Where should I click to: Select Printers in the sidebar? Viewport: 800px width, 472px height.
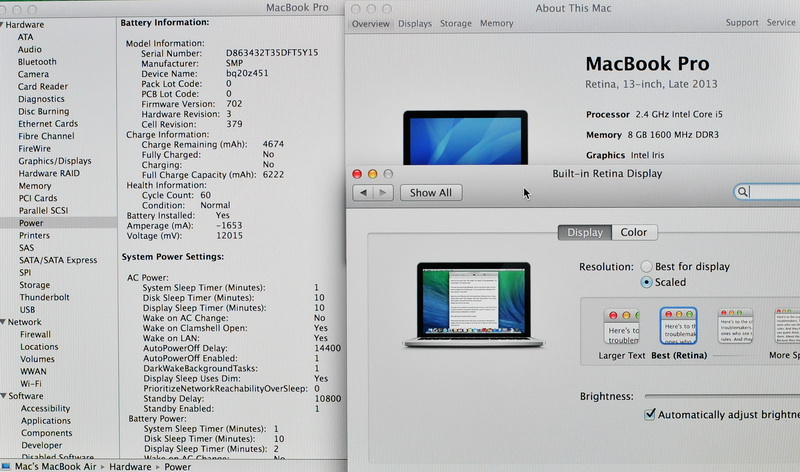[x=34, y=235]
